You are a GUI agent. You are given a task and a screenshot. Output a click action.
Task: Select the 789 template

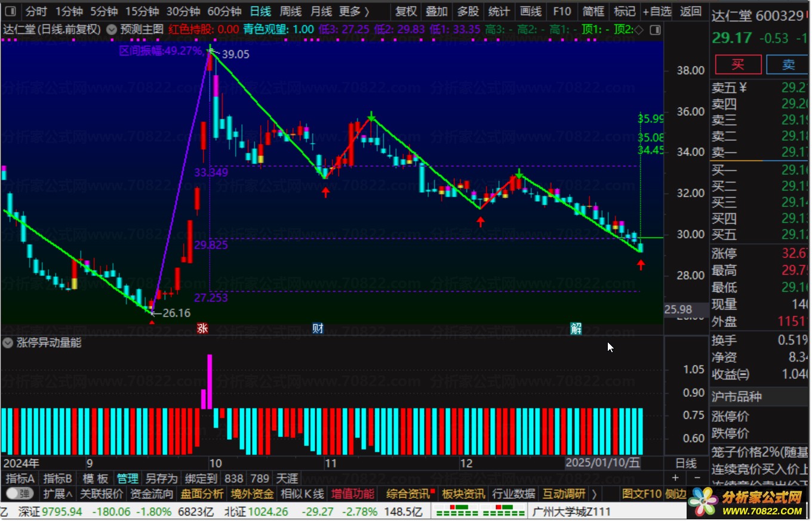pos(260,479)
